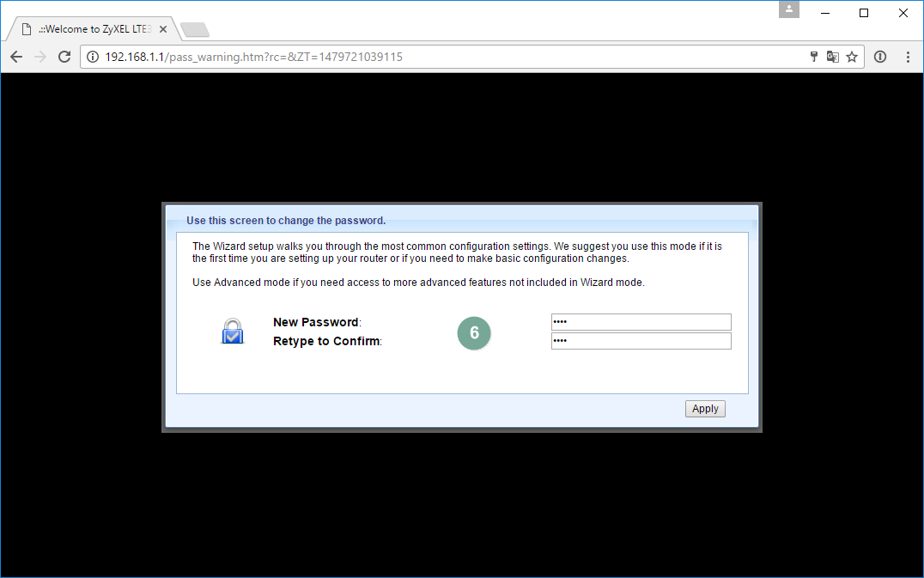
Task: Click the browser back arrow button
Action: 16,57
